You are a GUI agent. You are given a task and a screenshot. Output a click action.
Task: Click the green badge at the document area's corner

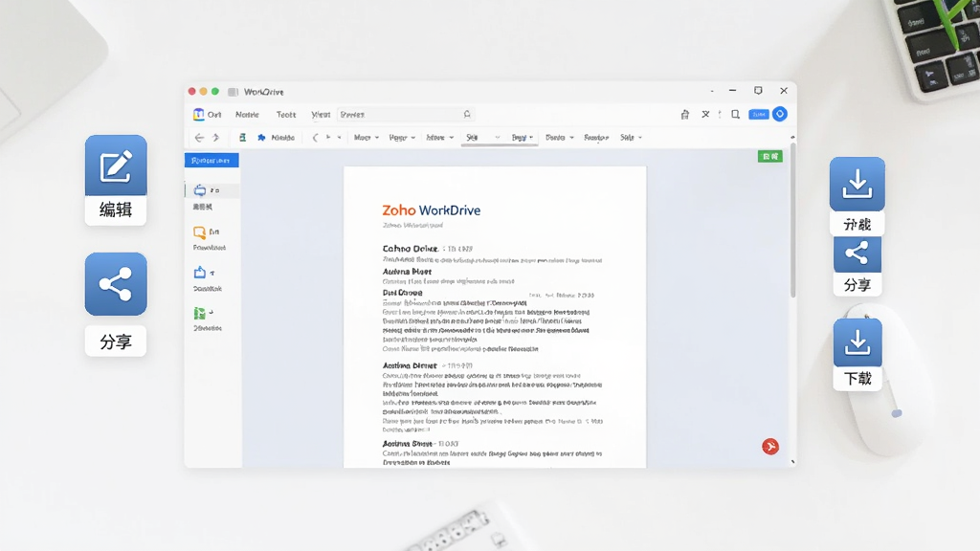(x=770, y=156)
